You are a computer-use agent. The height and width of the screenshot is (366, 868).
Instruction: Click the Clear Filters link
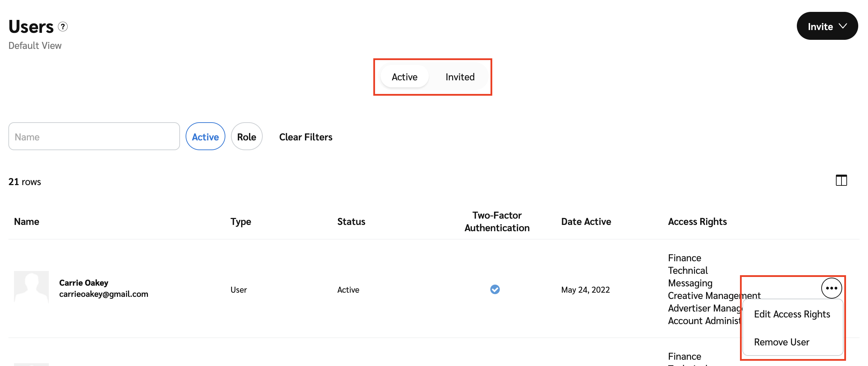(306, 137)
